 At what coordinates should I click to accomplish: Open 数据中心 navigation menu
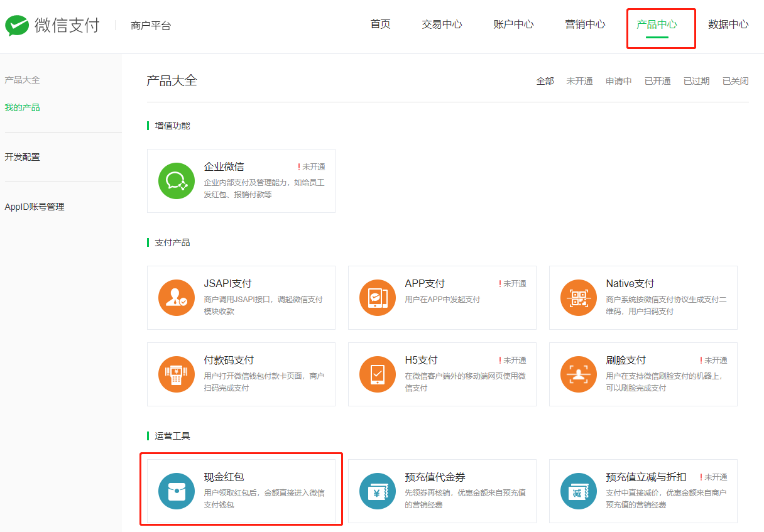[728, 24]
